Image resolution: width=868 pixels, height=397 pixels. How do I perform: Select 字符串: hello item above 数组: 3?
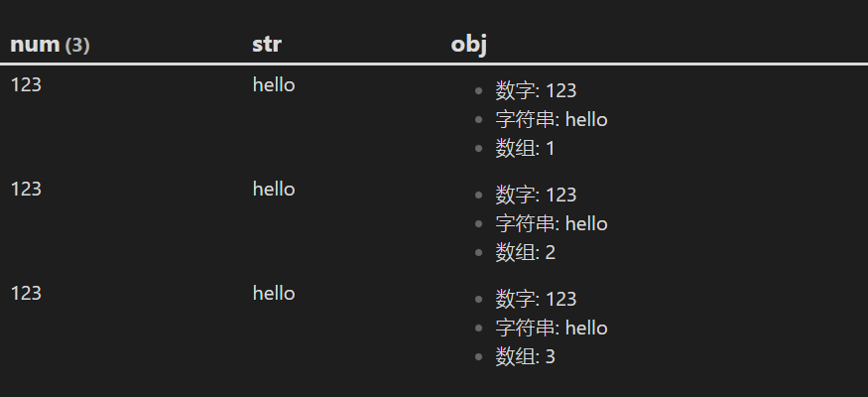click(552, 328)
